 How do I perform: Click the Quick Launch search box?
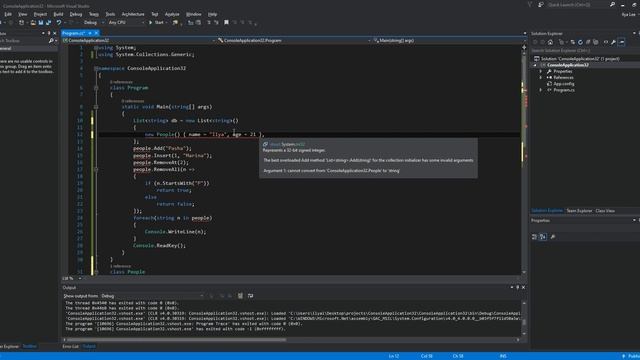(x=578, y=4)
